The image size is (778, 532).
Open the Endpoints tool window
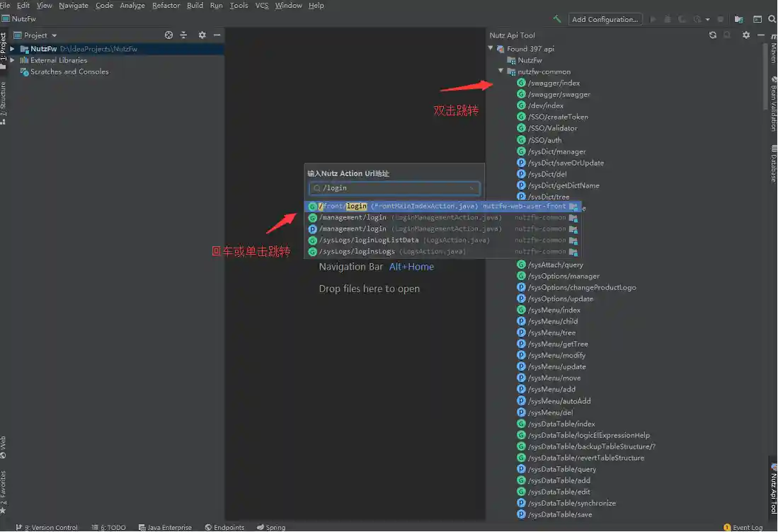224,527
